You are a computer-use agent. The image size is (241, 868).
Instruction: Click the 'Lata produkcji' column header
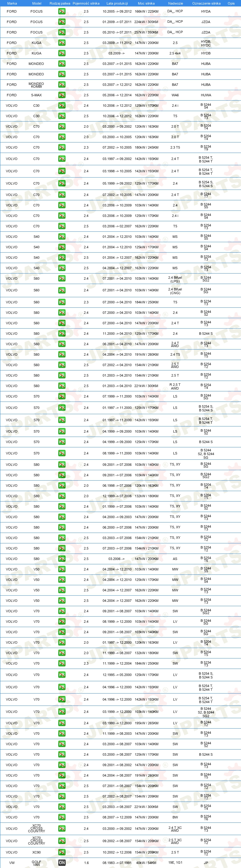tap(117, 3)
